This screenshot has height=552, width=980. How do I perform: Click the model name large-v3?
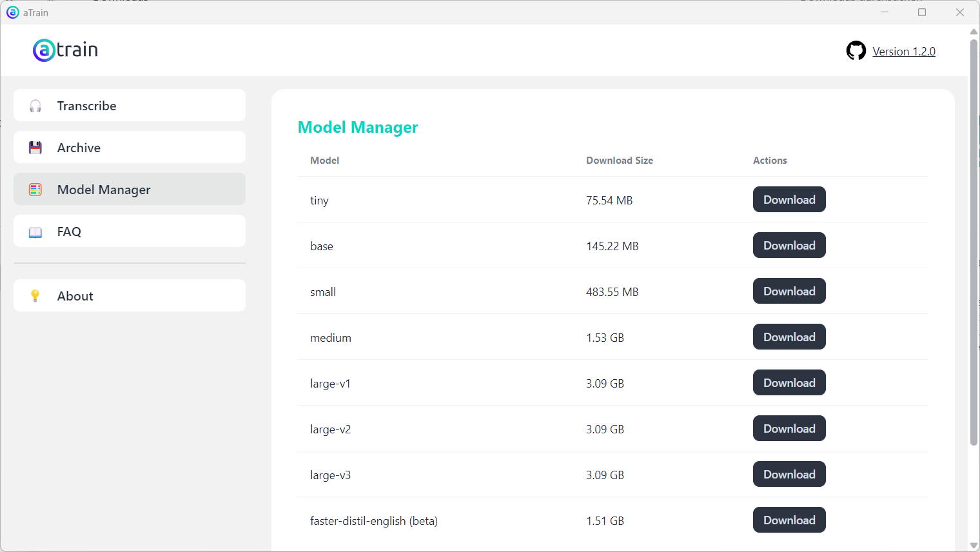coord(331,475)
